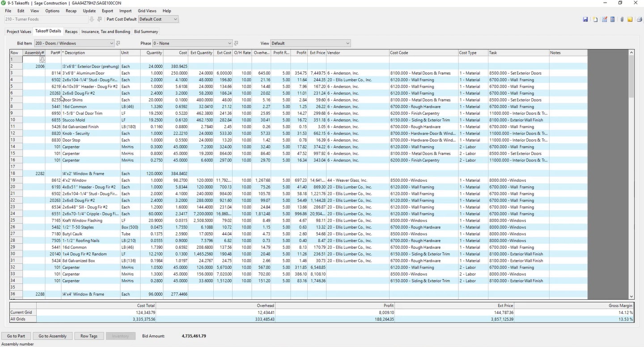Click the Task column header
This screenshot has height=347, width=644.
[x=518, y=53]
